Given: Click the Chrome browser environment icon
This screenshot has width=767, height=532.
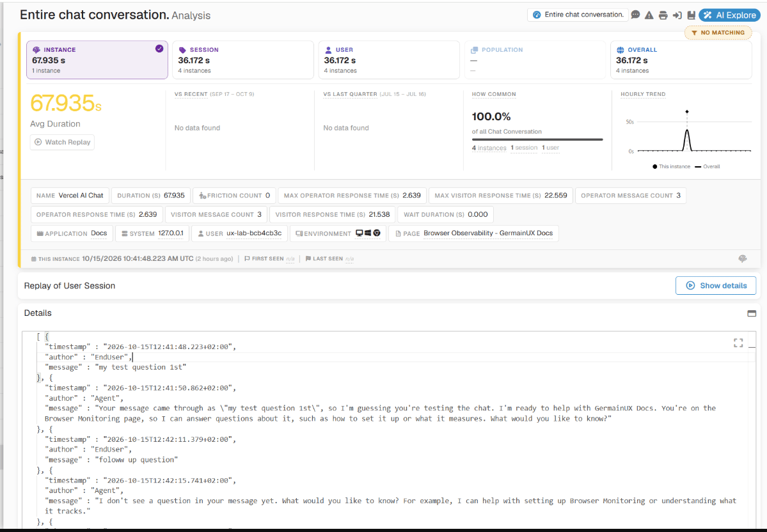Looking at the screenshot, I should pyautogui.click(x=377, y=233).
